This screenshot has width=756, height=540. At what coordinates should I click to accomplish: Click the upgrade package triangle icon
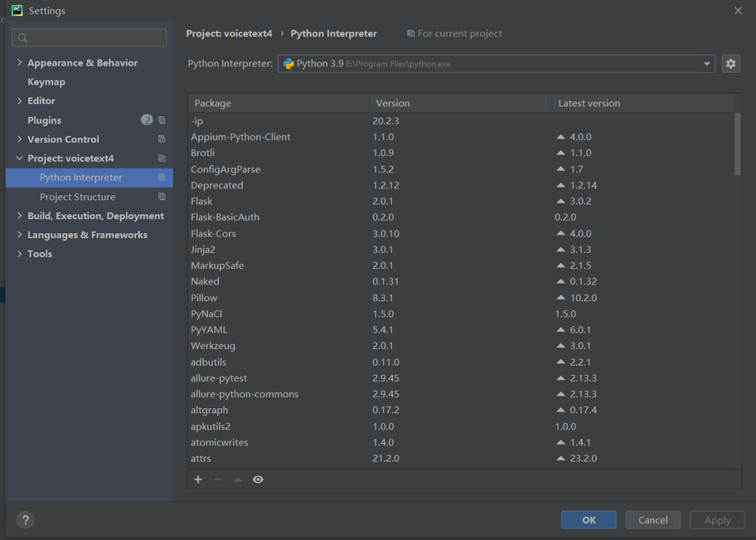click(x=238, y=479)
